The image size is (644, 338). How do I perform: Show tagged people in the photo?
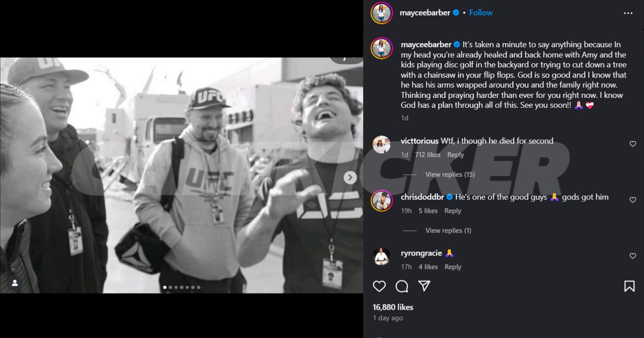(x=15, y=283)
